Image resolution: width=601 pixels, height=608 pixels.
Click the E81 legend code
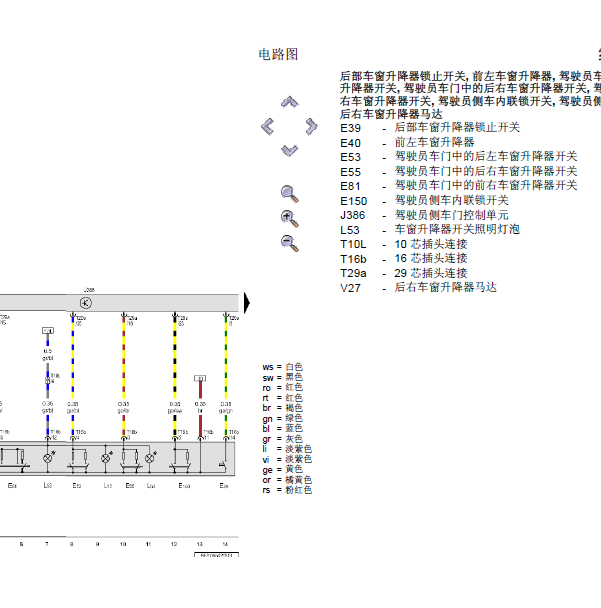tap(351, 186)
